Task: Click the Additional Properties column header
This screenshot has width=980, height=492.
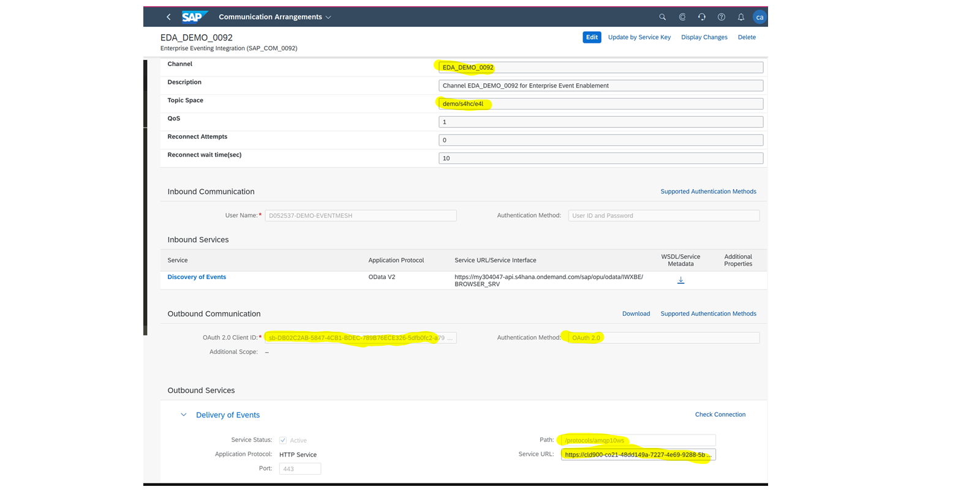Action: click(738, 260)
